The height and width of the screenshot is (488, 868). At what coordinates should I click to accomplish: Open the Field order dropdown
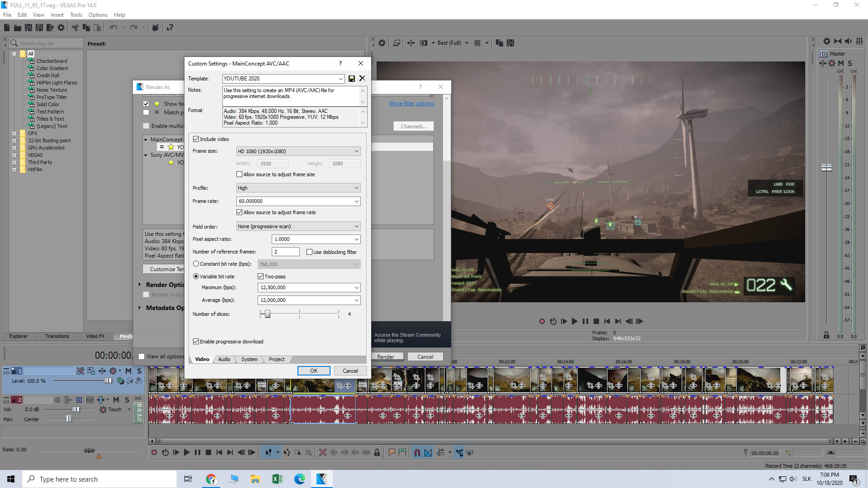356,226
